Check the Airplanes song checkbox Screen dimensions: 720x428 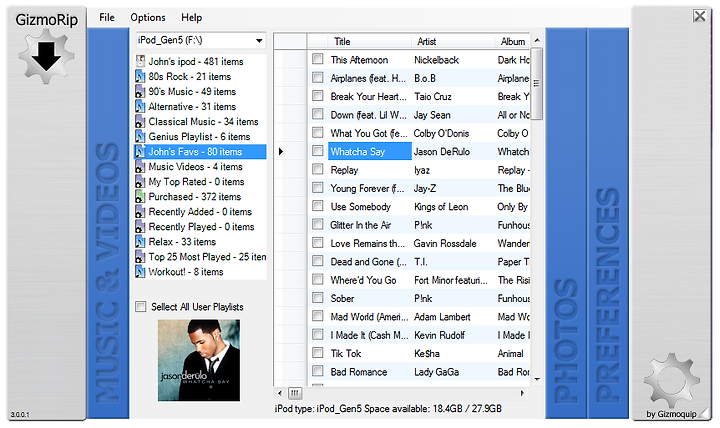coord(317,78)
